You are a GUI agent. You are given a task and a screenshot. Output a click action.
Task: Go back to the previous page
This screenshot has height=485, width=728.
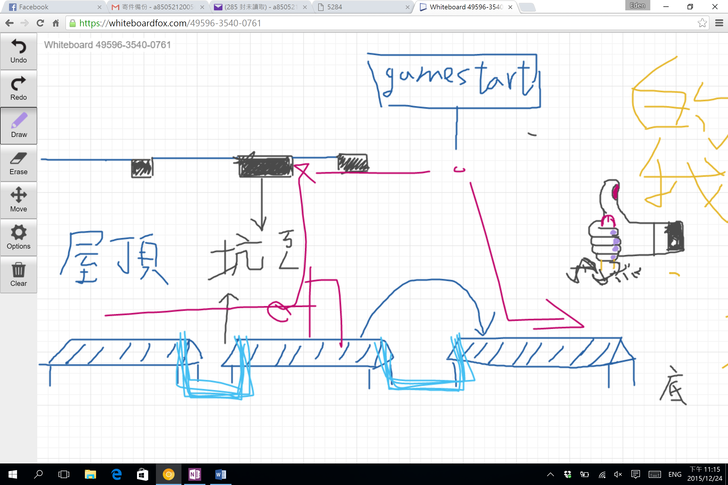pos(11,23)
